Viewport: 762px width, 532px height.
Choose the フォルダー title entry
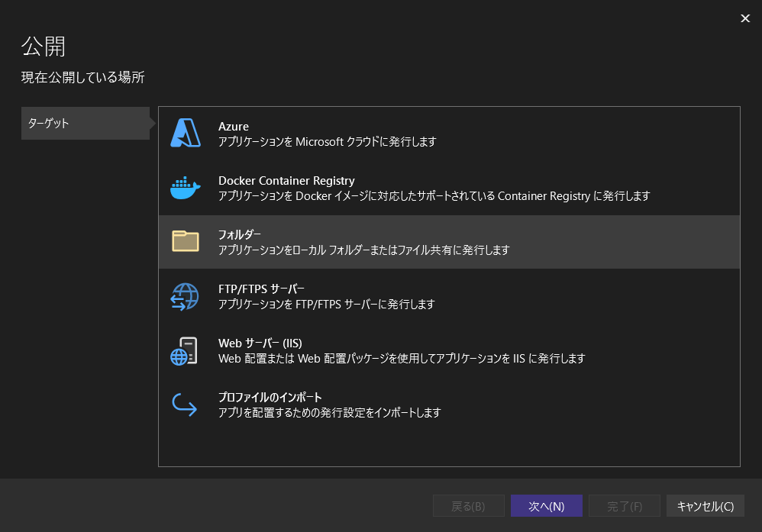[x=240, y=234]
